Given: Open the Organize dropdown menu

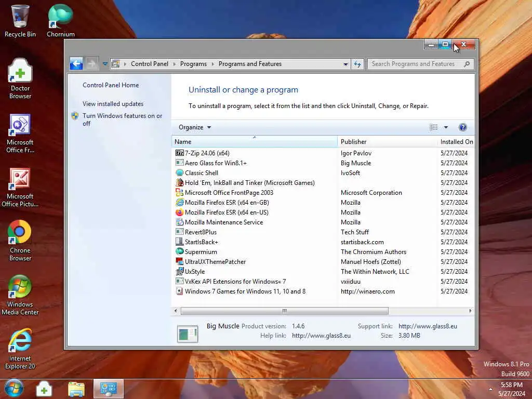Looking at the screenshot, I should 195,127.
